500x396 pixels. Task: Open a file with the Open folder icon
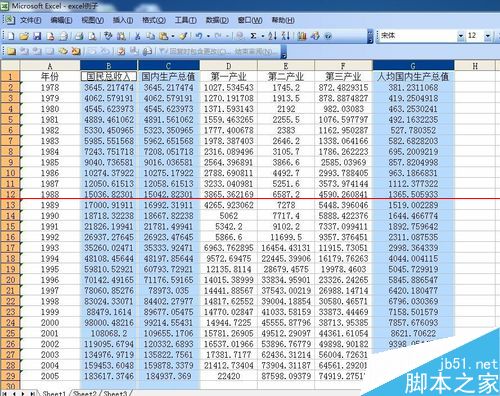point(24,36)
